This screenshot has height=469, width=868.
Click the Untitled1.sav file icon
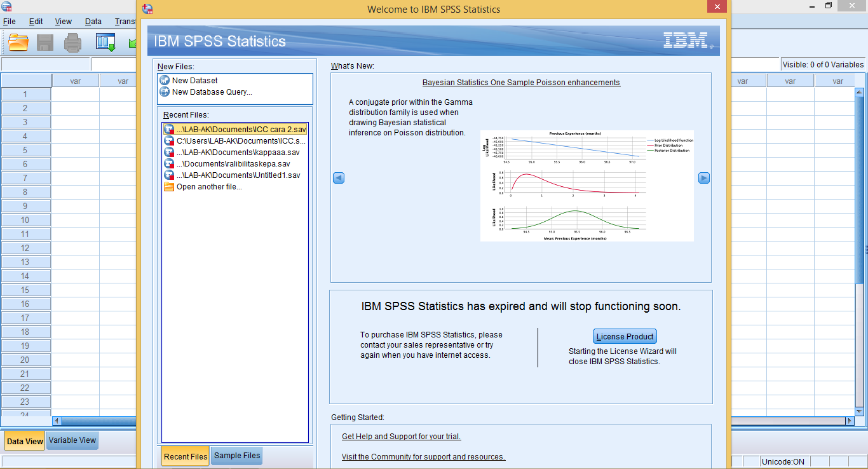click(x=169, y=175)
